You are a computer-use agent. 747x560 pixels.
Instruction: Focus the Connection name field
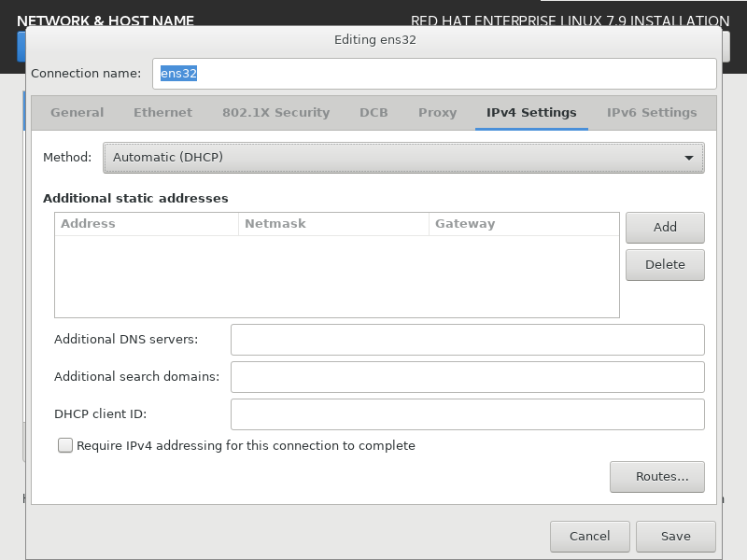click(434, 74)
